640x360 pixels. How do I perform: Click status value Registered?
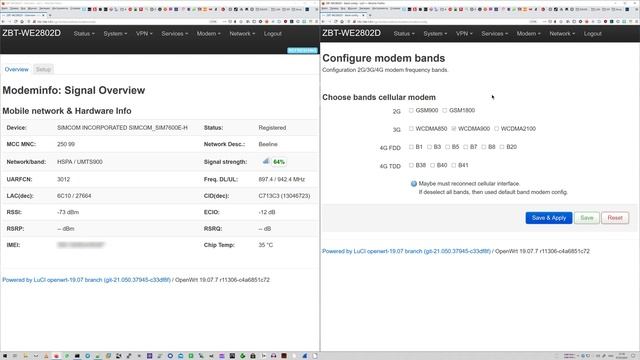click(272, 128)
